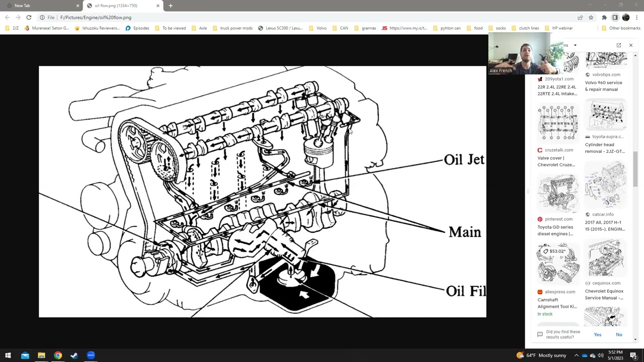Reload the page with the refresh icon
Image resolution: width=644 pixels, height=362 pixels.
[29, 18]
